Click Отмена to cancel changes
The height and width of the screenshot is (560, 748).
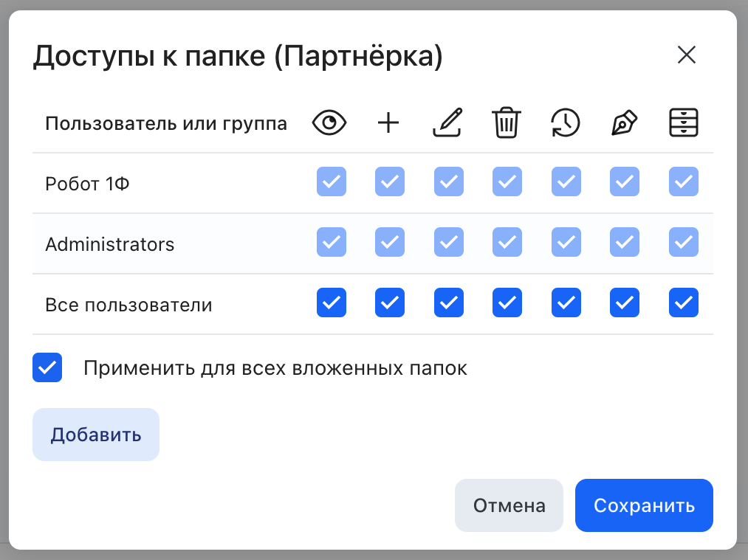coord(509,505)
